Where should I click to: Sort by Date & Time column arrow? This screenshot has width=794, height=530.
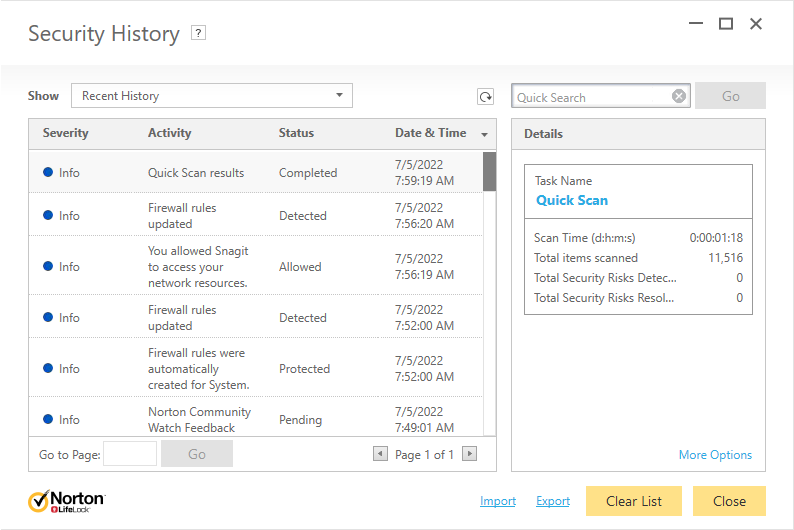(x=485, y=134)
